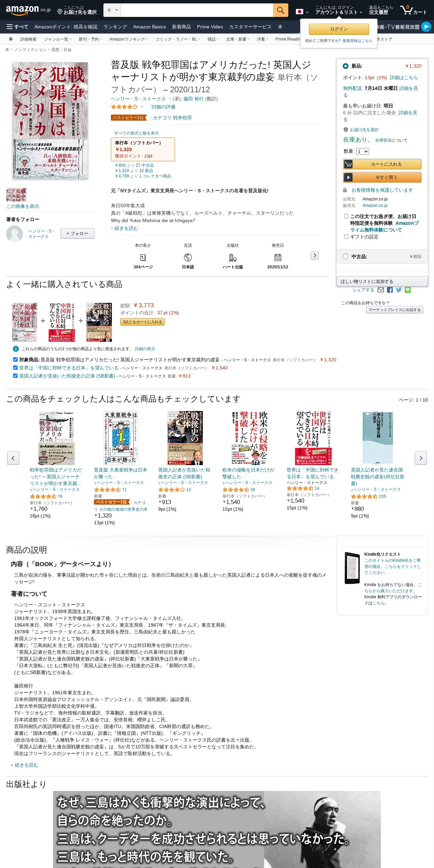434x868 pixels.
Task: Open ランキング in the navigation bar
Action: click(x=115, y=27)
